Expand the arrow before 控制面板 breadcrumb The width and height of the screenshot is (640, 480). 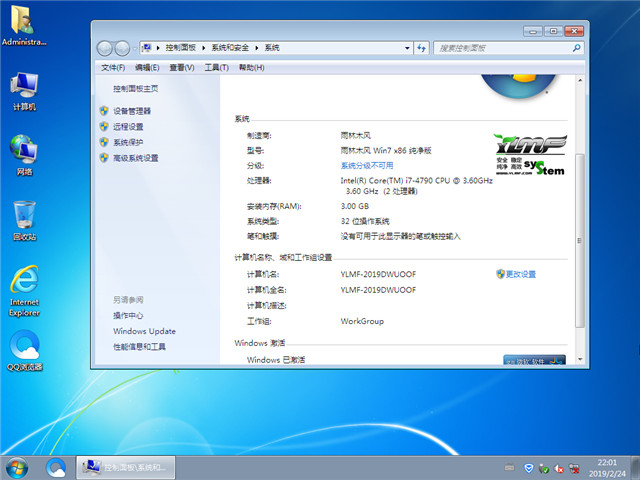158,48
